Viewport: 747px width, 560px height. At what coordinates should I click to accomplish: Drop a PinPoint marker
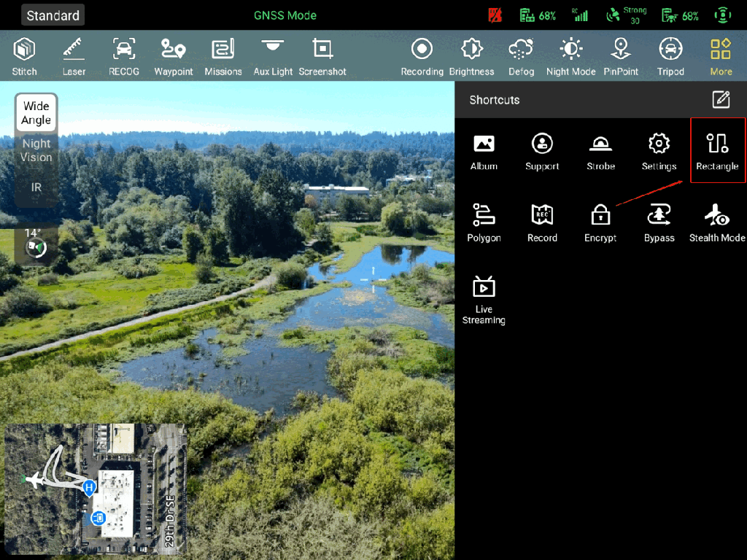[621, 57]
